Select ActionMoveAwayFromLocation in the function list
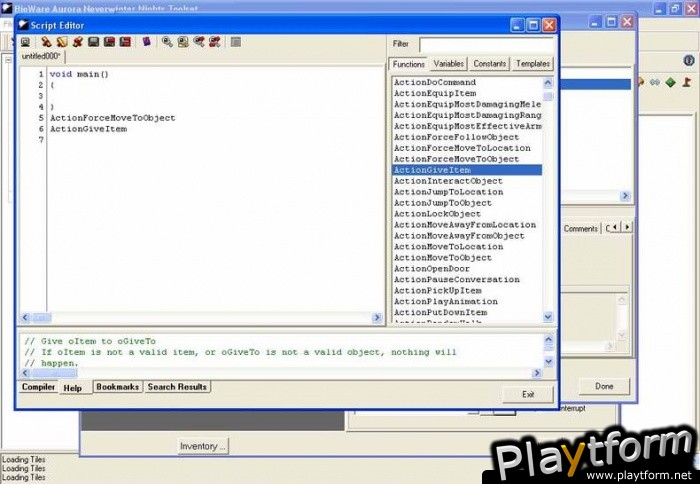This screenshot has height=484, width=700. tap(467, 225)
